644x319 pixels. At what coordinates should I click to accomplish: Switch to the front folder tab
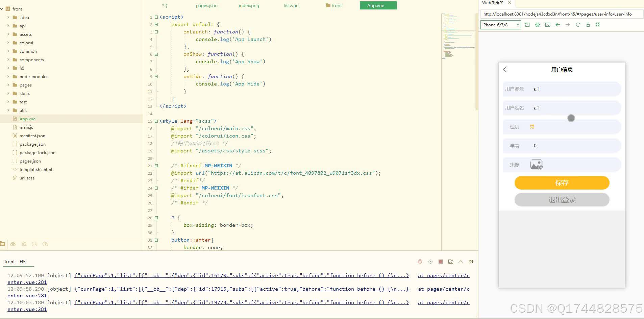(334, 5)
